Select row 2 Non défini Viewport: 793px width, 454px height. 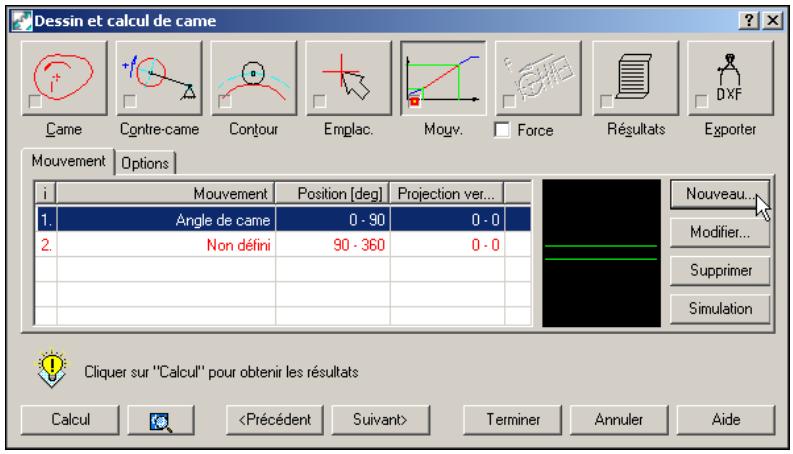tap(283, 245)
